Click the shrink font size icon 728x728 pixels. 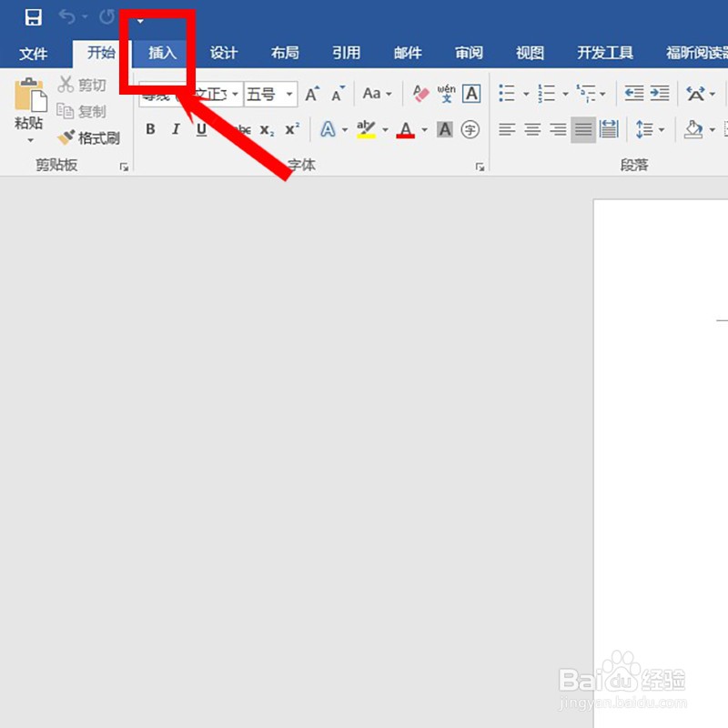pos(338,94)
